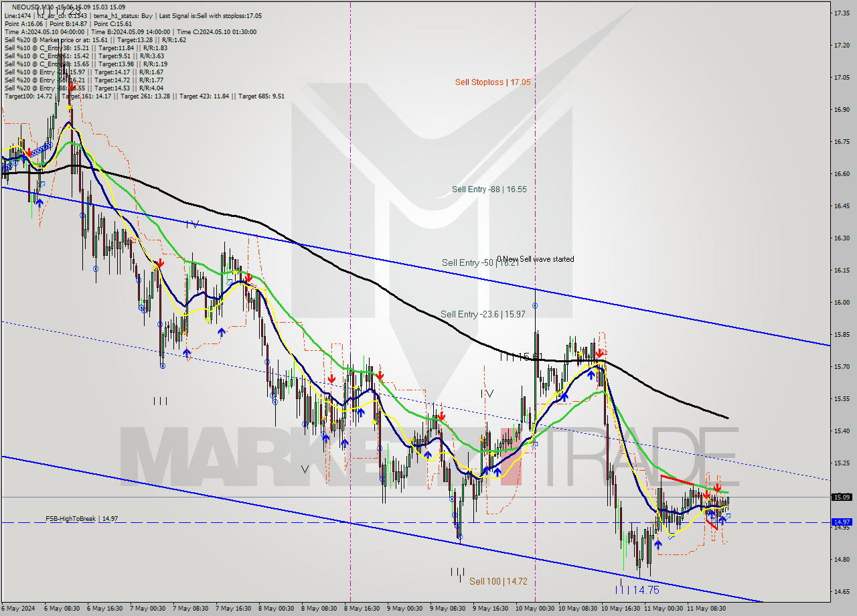Click the NEOUSD,M30 symbol title text
Image resolution: width=857 pixels, height=616 pixels.
click(x=34, y=7)
